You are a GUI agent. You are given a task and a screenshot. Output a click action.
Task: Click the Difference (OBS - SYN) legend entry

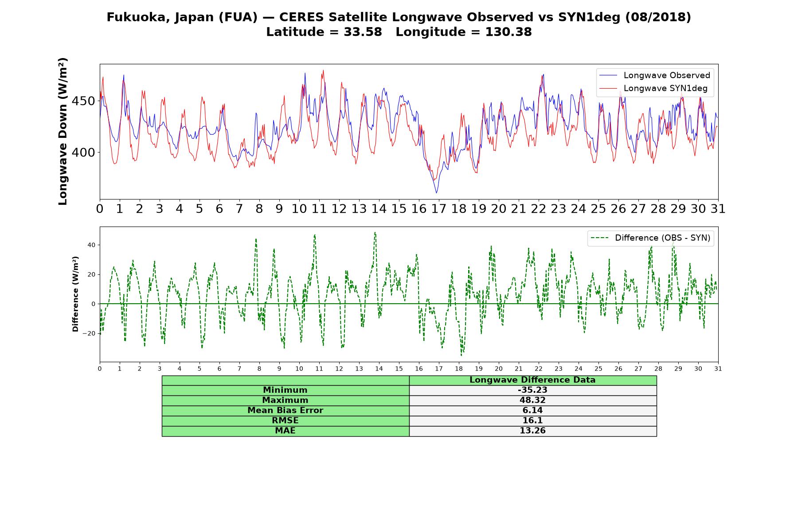(650, 238)
